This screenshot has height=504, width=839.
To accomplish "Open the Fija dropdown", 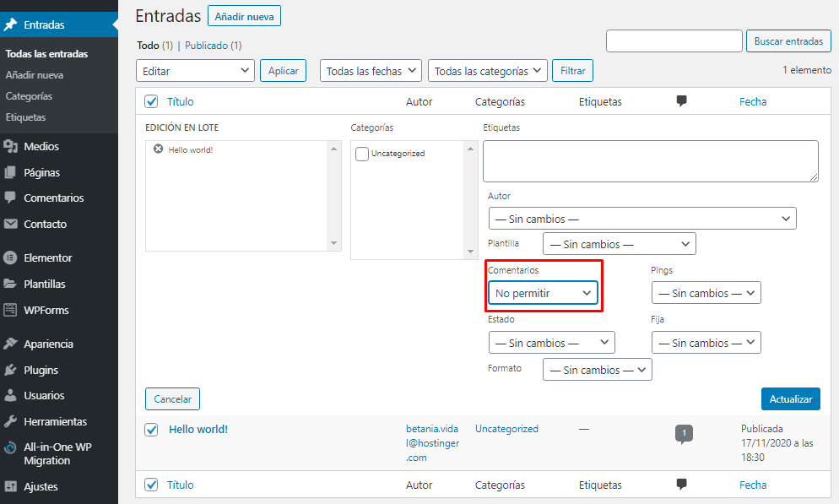I will point(706,343).
